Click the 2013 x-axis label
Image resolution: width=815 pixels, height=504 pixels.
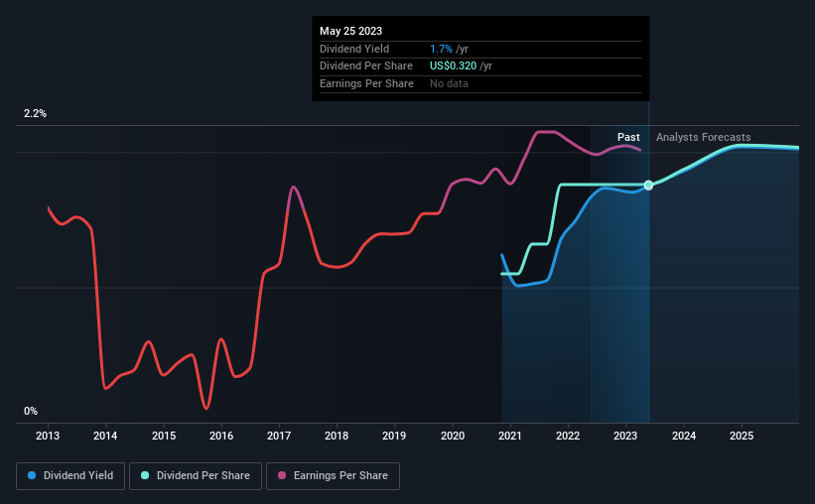point(48,436)
